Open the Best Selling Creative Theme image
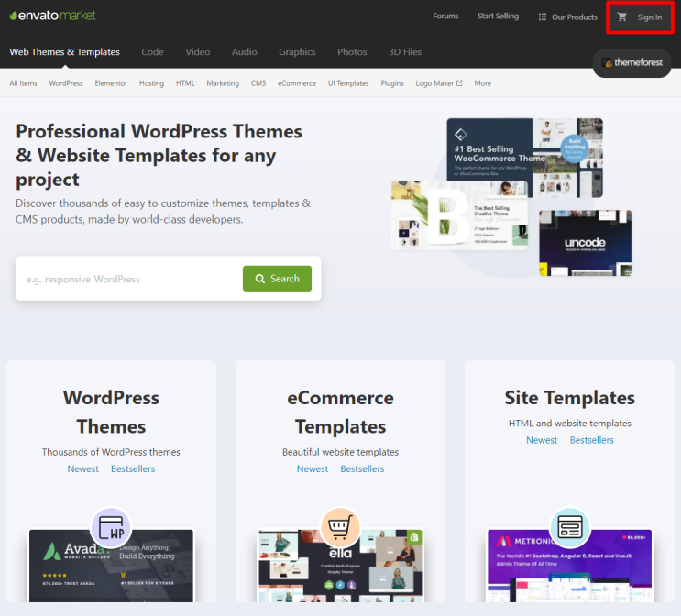The height and width of the screenshot is (616, 681). click(x=459, y=215)
